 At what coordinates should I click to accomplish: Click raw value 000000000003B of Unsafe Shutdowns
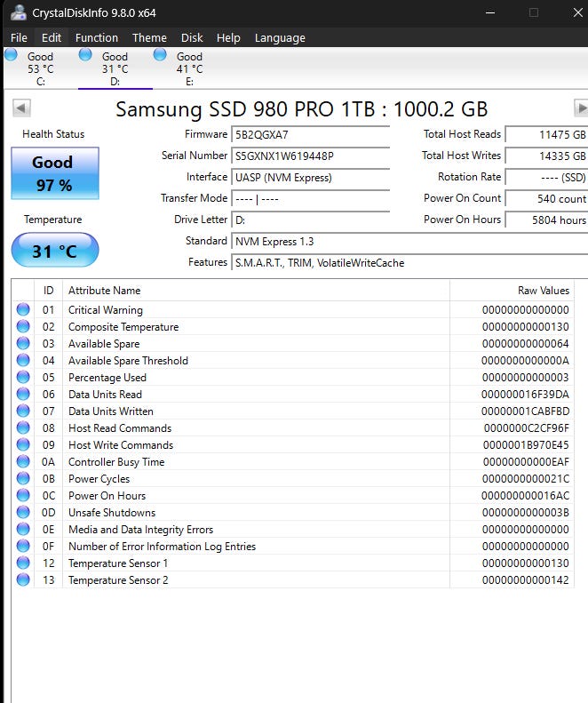[x=525, y=513]
